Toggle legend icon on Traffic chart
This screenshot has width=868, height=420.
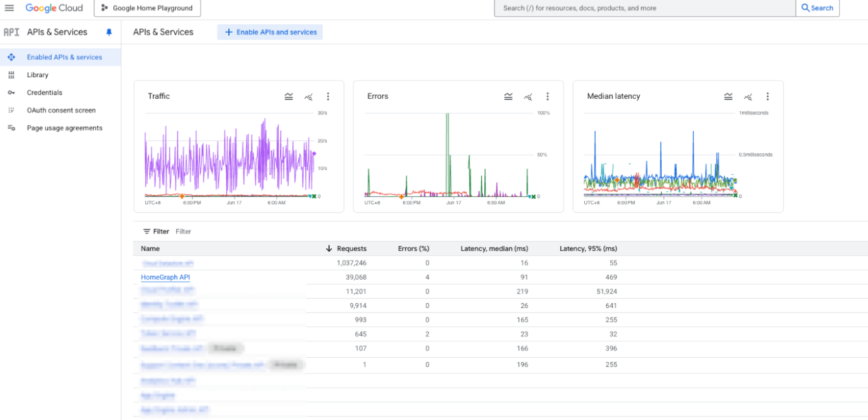[289, 97]
